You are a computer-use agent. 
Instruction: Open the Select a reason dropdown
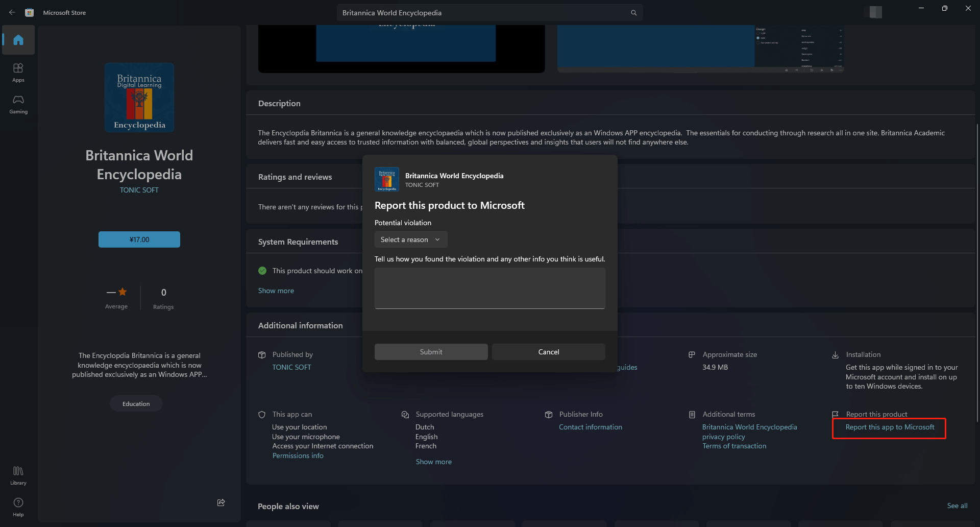(411, 239)
